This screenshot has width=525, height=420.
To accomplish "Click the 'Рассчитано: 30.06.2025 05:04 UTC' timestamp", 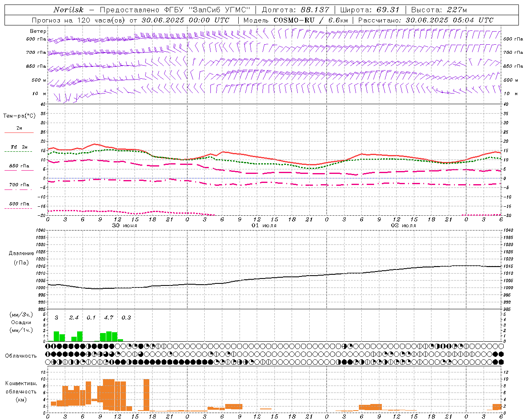I will 426,20.
